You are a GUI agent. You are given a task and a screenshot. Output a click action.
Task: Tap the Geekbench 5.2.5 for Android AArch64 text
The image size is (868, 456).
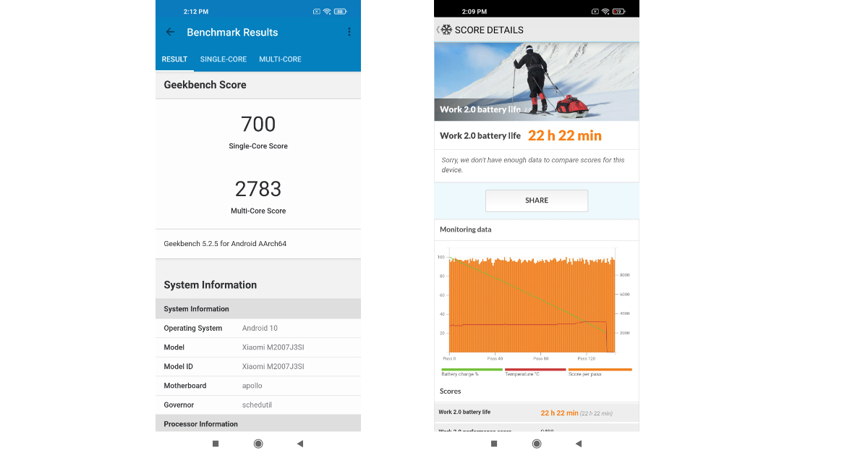pos(225,244)
